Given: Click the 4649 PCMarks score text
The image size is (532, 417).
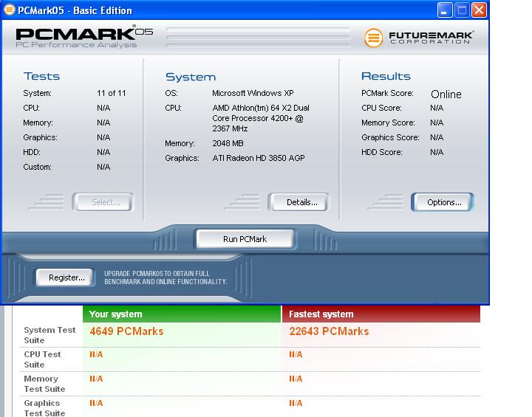Looking at the screenshot, I should pos(126,331).
